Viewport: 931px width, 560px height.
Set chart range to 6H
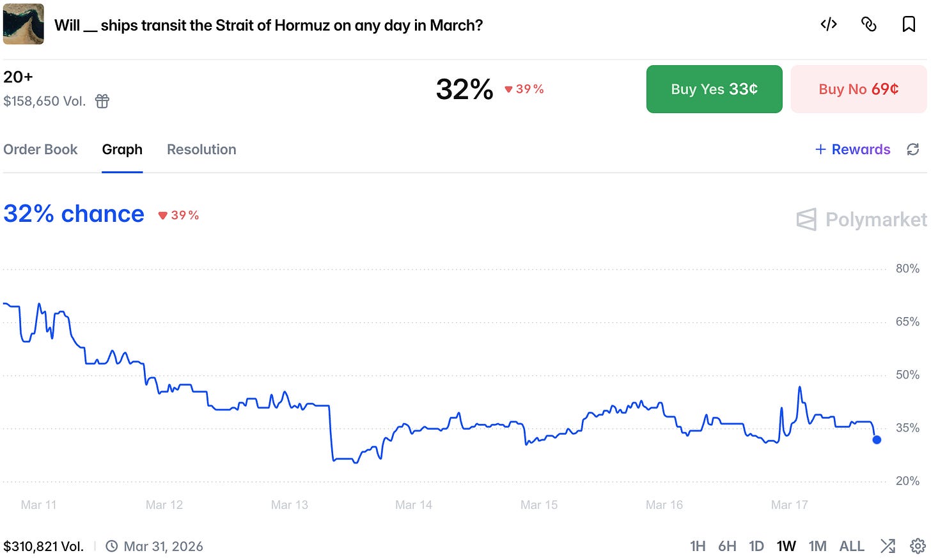[727, 546]
